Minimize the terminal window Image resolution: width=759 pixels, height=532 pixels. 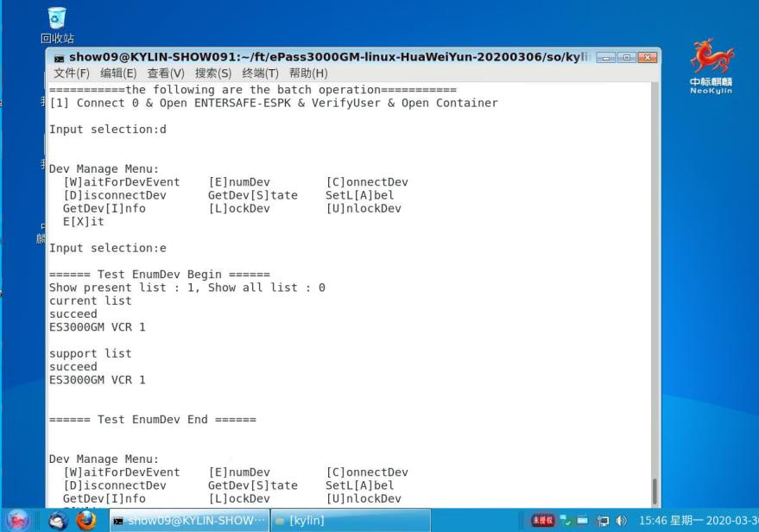pos(606,58)
